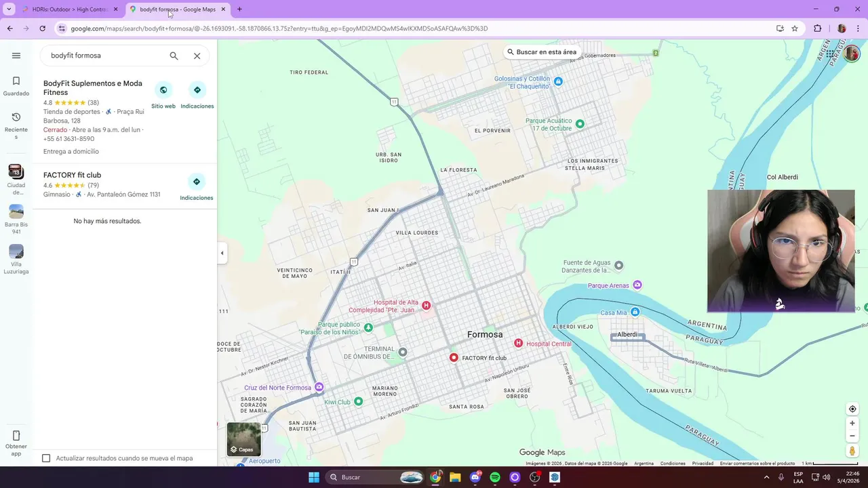Select the Street View pegman icon

click(x=852, y=451)
